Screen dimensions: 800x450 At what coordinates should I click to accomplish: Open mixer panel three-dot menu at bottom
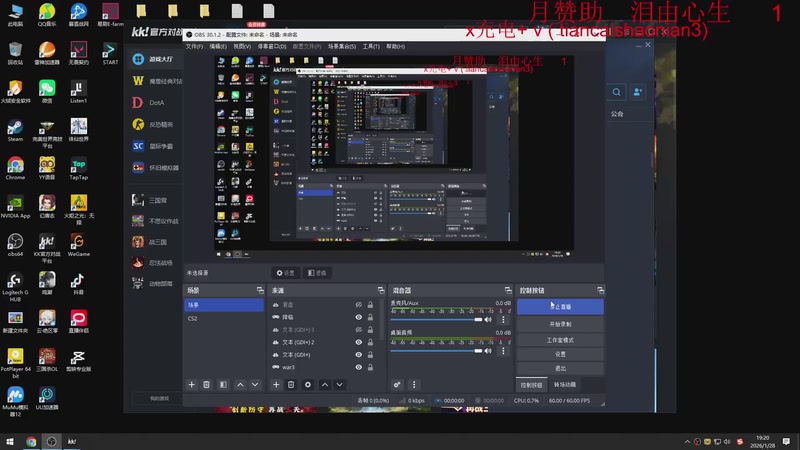pos(414,385)
